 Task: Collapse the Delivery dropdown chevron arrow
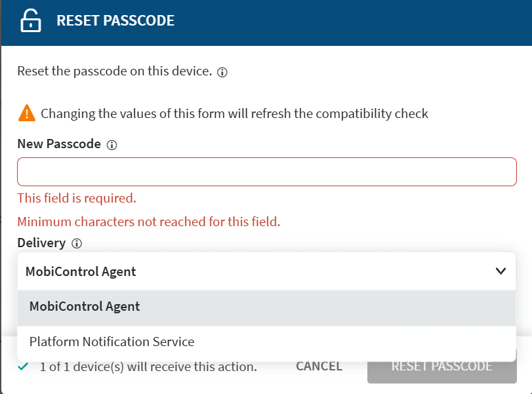pyautogui.click(x=501, y=271)
